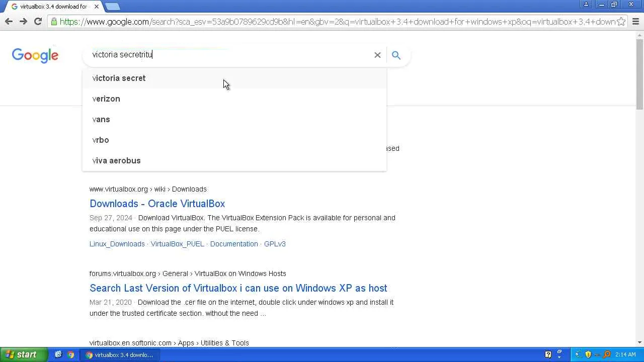Click the page scrollbar down arrow
Image resolution: width=644 pixels, height=362 pixels.
tap(640, 343)
